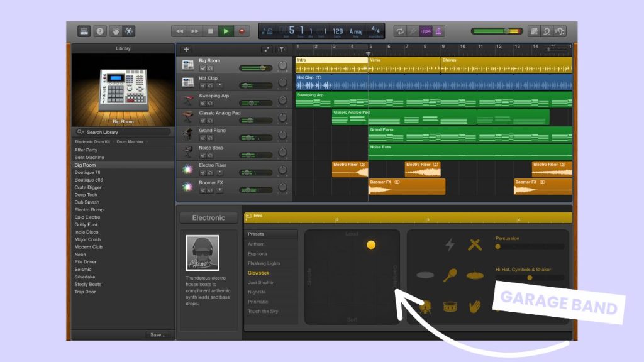Open the display mode note/metronome selector

click(267, 31)
